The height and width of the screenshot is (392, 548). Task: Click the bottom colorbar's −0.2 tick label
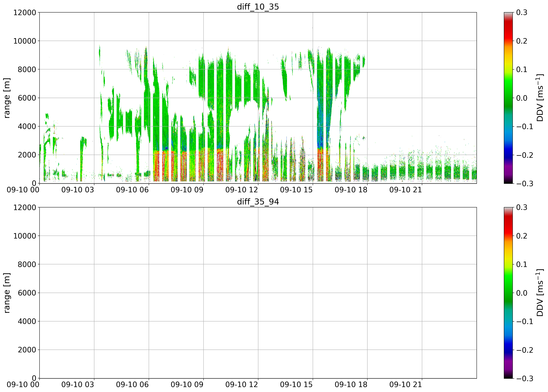(x=525, y=350)
